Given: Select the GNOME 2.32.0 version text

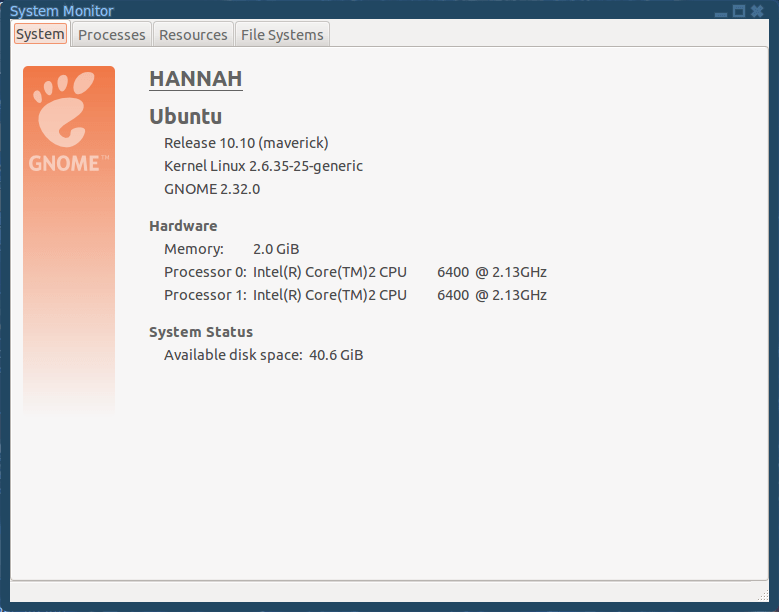Looking at the screenshot, I should (212, 189).
